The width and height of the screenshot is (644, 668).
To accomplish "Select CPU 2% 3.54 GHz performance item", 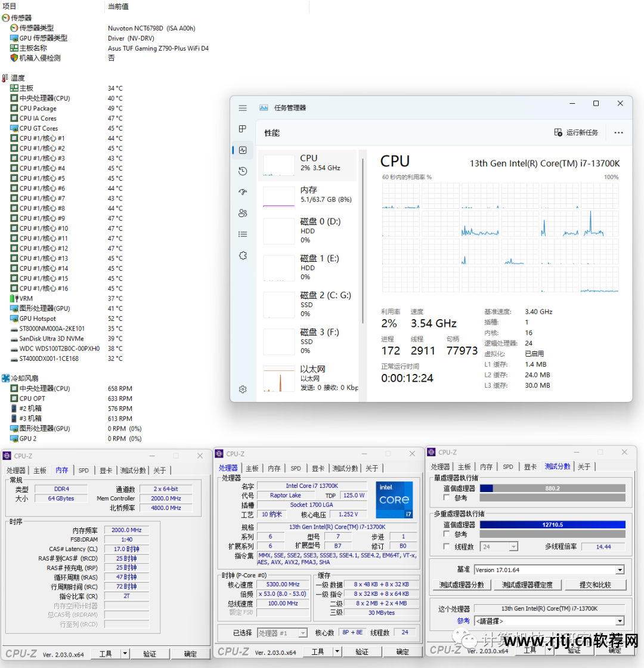I will (x=307, y=165).
